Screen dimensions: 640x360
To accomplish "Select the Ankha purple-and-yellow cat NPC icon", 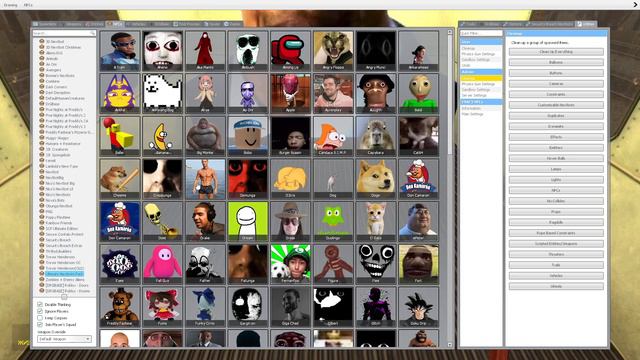I will [x=120, y=93].
